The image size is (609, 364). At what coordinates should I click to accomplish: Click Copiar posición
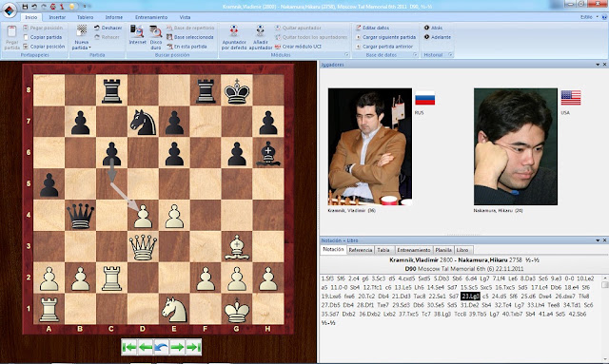[44, 47]
